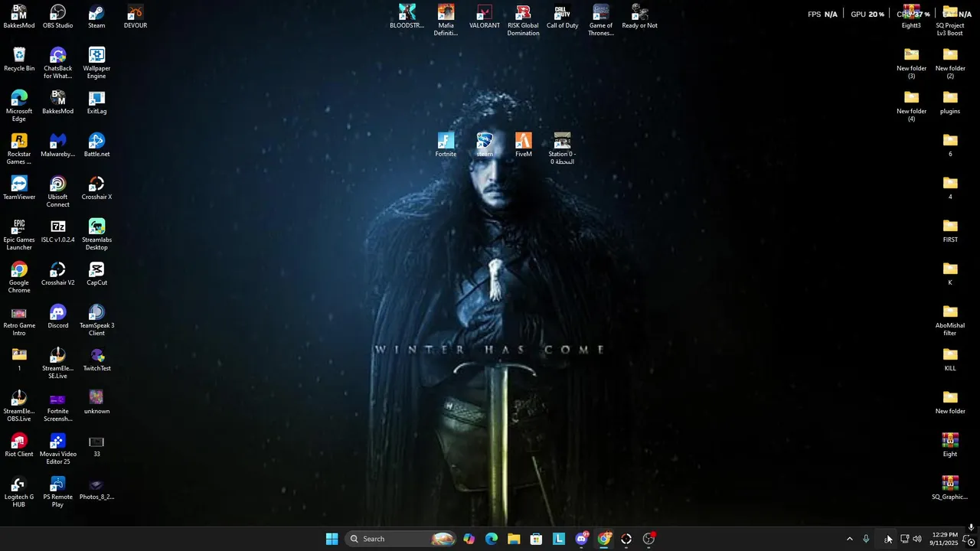The height and width of the screenshot is (551, 980).
Task: Select the RISK Global Domination icon
Action: click(x=523, y=21)
